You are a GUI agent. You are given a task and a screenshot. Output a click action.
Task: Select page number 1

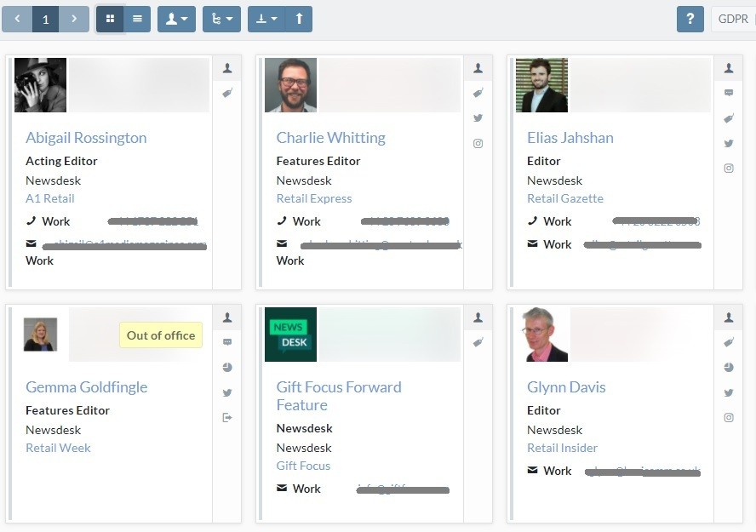pos(46,20)
